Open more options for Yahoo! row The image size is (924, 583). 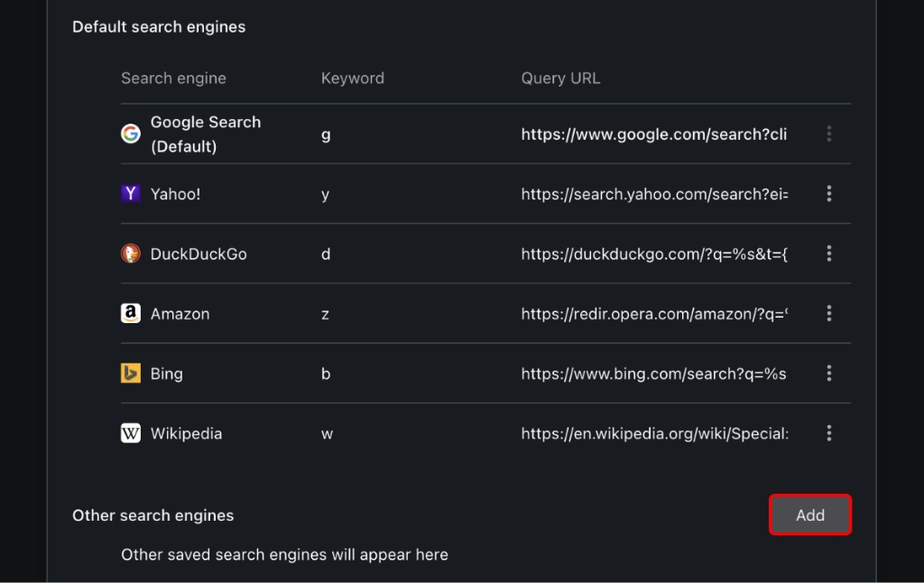[x=828, y=194]
